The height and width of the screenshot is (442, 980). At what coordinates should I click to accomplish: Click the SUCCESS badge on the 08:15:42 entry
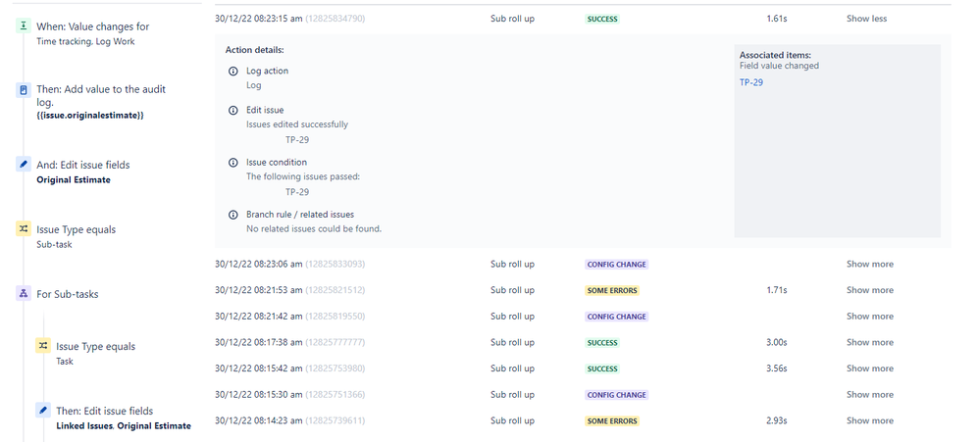[x=602, y=368]
